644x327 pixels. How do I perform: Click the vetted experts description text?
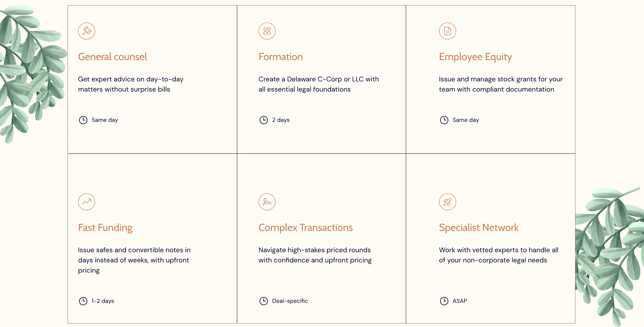click(x=498, y=255)
